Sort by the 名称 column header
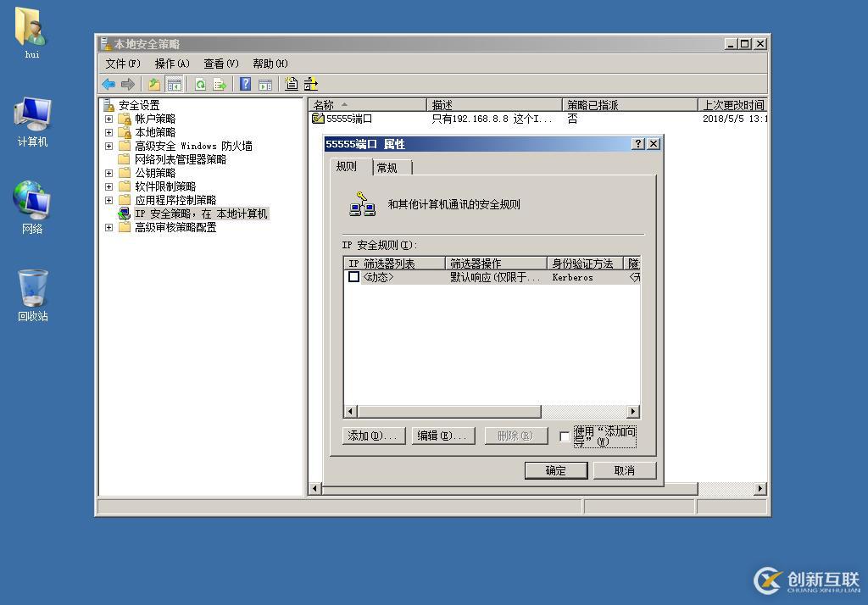 368,104
